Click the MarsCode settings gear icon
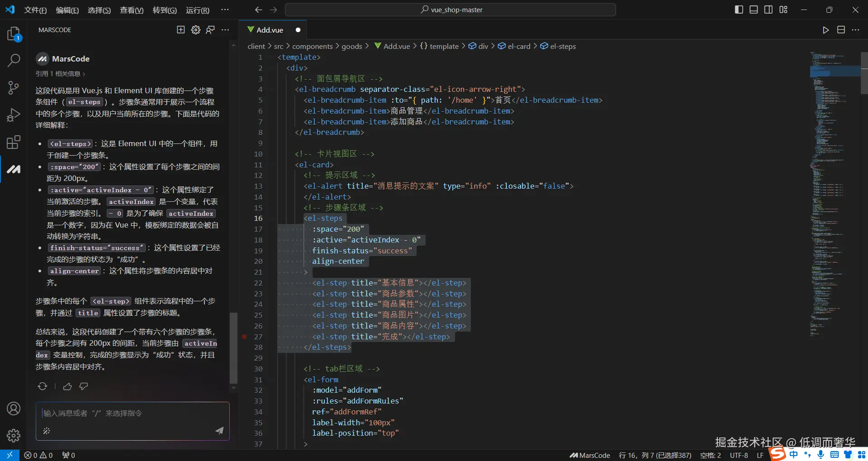The height and width of the screenshot is (461, 868). tap(195, 30)
